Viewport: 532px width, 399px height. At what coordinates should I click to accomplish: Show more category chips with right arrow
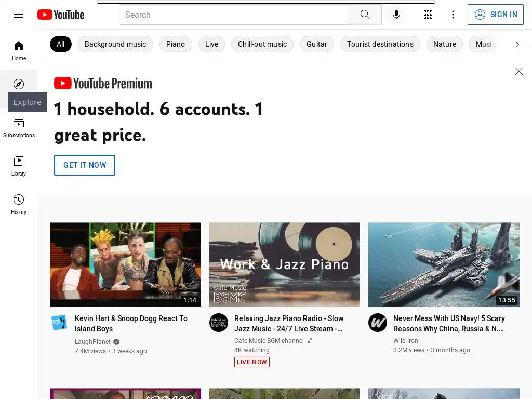[x=517, y=44]
